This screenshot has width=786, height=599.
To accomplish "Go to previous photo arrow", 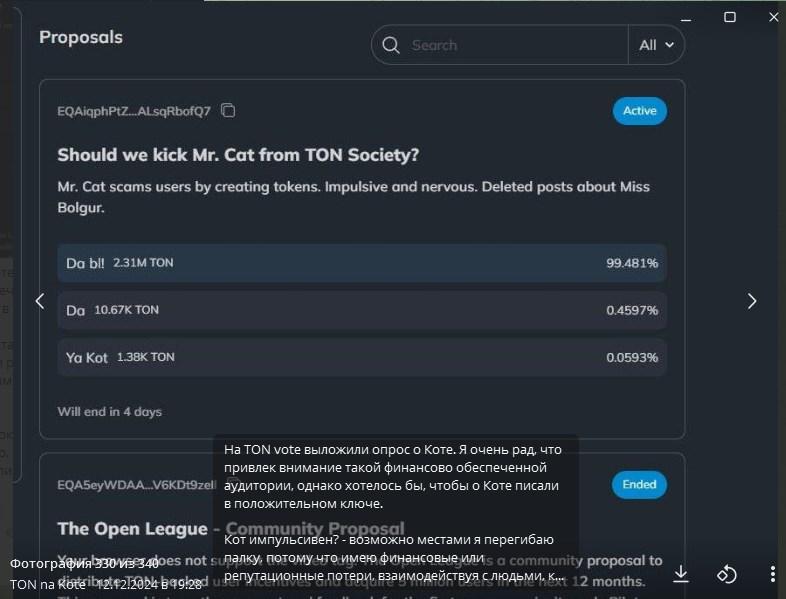I will coord(40,301).
